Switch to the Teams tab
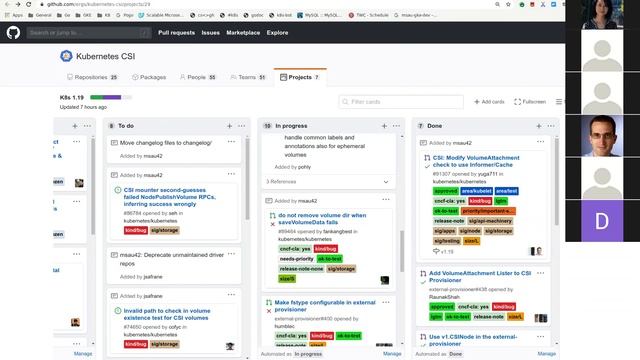Viewport: 640px width, 360px height. coord(248,77)
